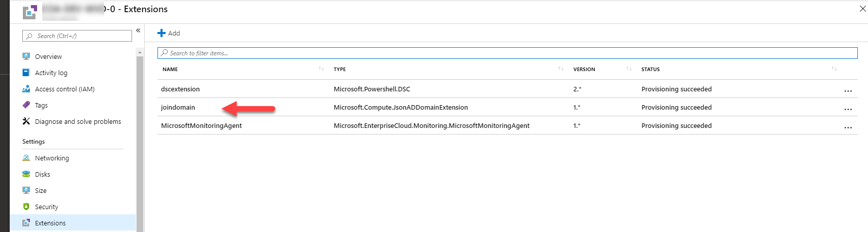Click the Tags icon in sidebar
Screen dimensions: 868x232
click(x=26, y=105)
